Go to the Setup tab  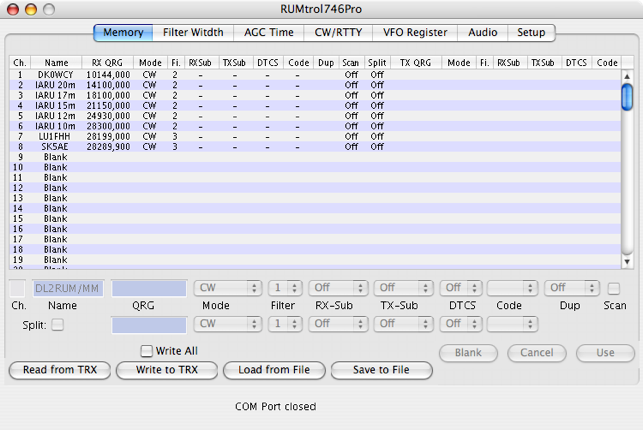point(531,32)
